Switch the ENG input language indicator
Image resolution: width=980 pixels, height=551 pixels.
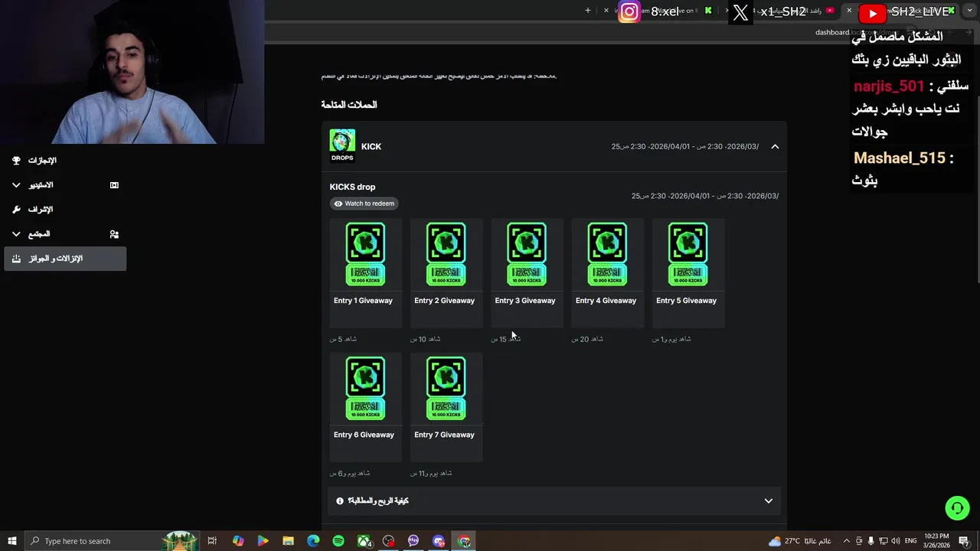(x=911, y=541)
